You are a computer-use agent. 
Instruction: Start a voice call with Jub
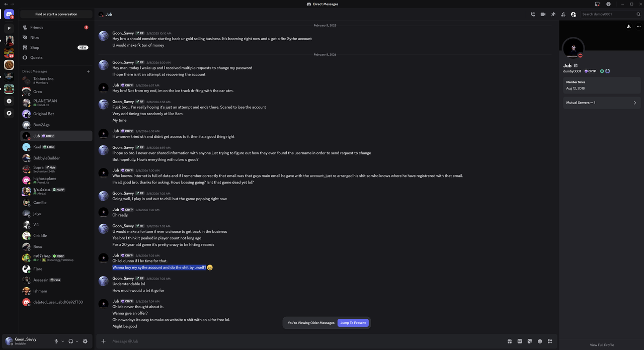[533, 14]
